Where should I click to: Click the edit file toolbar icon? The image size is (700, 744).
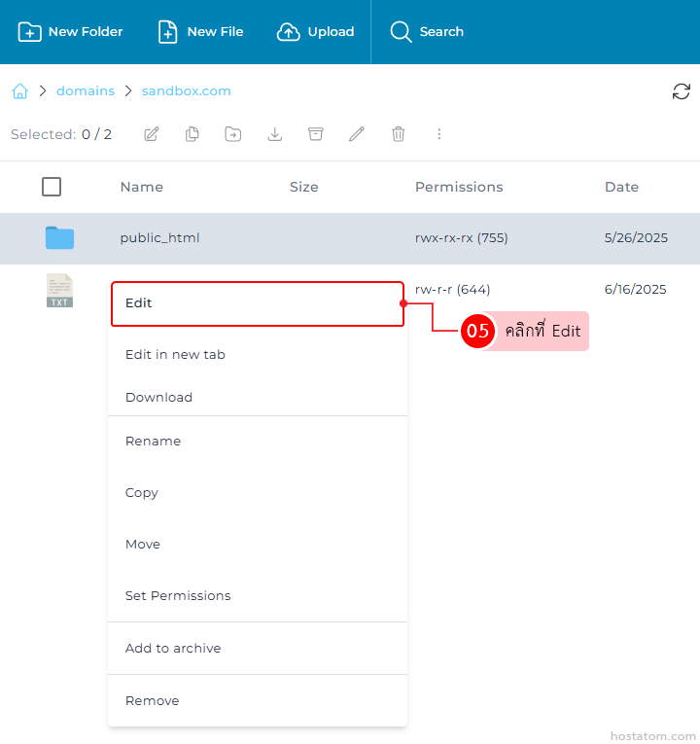152,134
